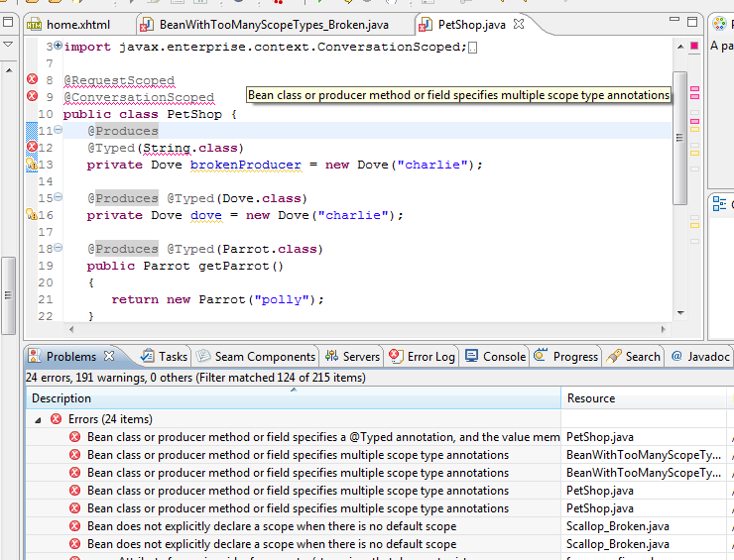Close the Problems view
The image size is (734, 560).
[x=109, y=356]
